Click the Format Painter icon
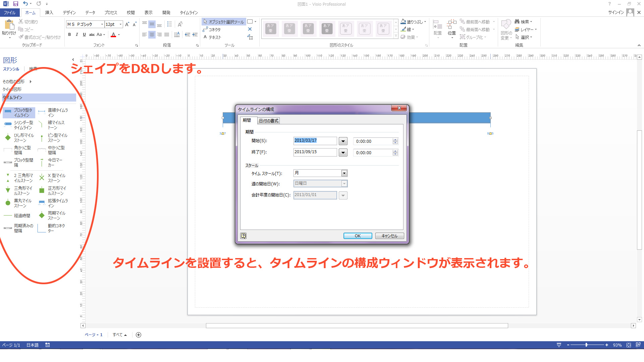The height and width of the screenshot is (362, 644). pyautogui.click(x=21, y=37)
